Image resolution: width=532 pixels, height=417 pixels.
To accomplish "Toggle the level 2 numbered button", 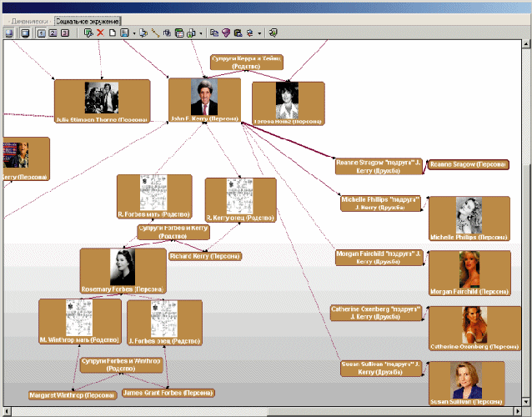I will (53, 33).
